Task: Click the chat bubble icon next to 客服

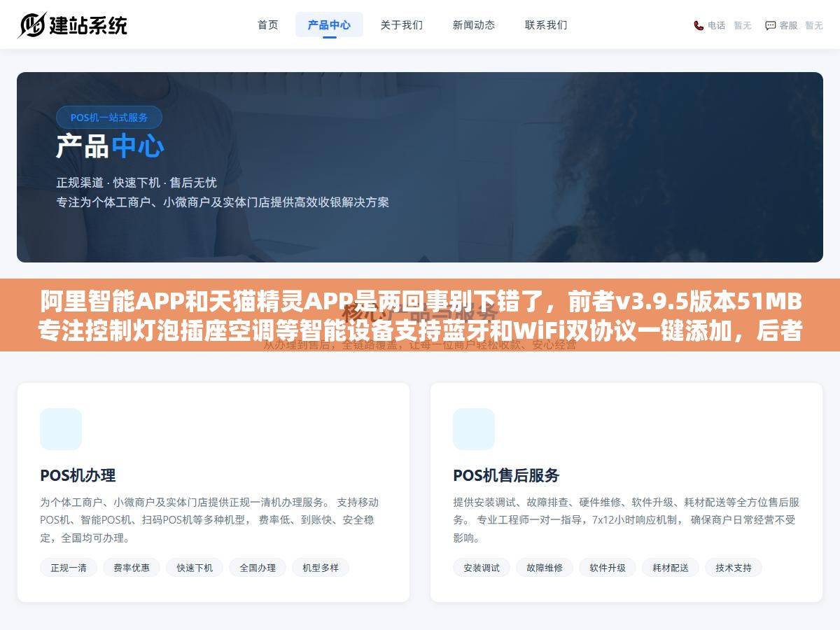Action: click(771, 25)
